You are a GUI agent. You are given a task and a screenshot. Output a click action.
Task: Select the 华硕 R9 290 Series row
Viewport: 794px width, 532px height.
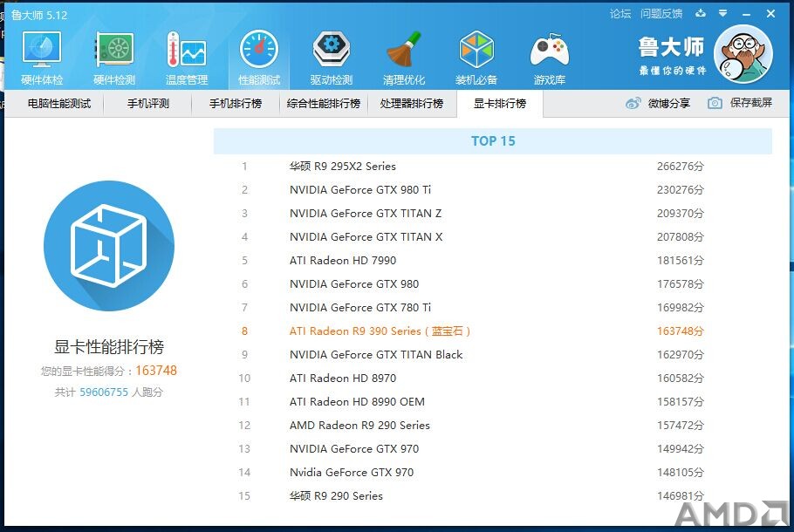[493, 495]
